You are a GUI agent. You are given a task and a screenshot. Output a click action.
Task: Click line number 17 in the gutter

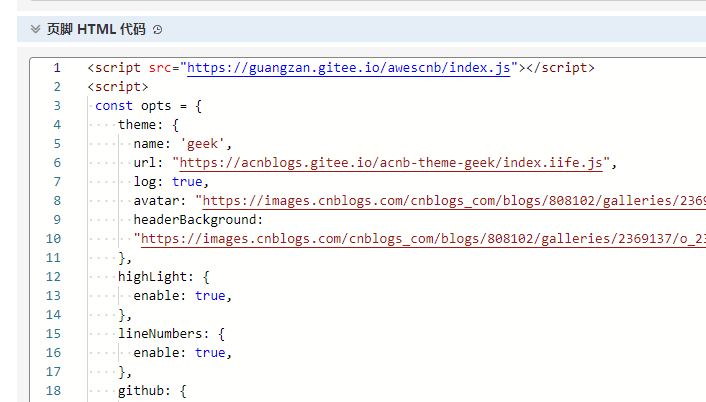[x=53, y=372]
